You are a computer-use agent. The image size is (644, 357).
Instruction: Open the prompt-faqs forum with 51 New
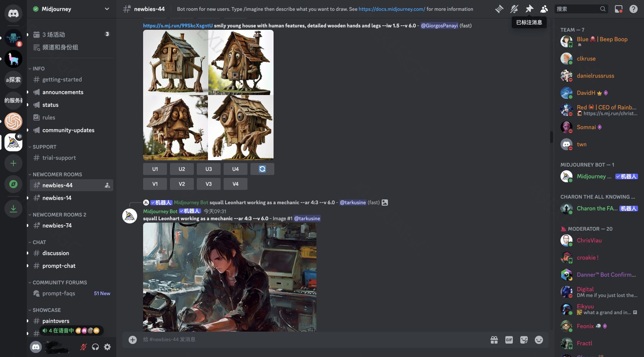point(72,293)
